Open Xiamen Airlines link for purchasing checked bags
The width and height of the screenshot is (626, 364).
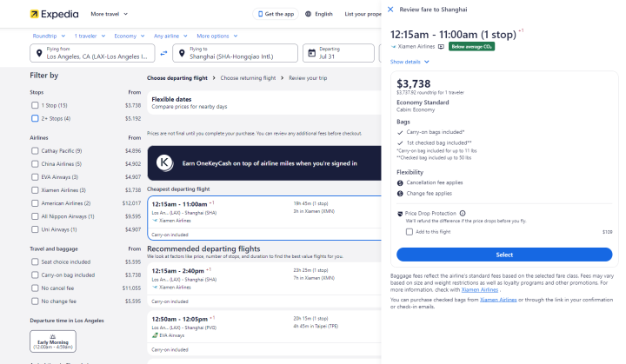tap(498, 300)
